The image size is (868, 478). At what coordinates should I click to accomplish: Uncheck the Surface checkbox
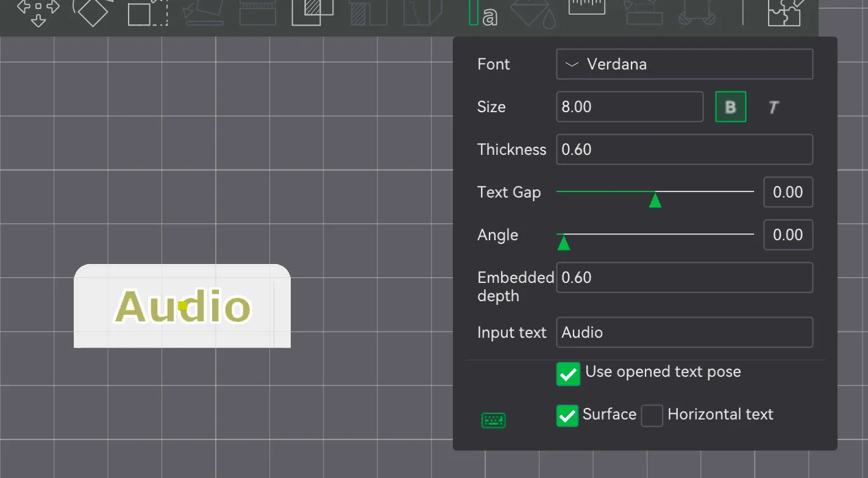click(x=567, y=416)
